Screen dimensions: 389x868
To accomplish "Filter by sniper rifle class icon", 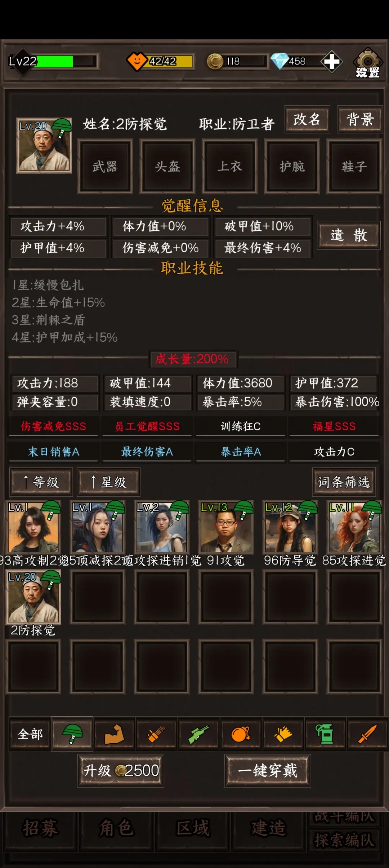I will (x=198, y=734).
